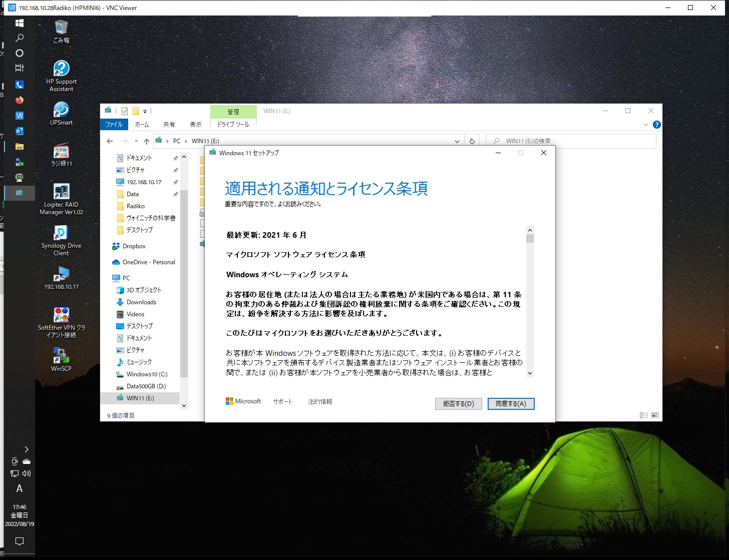Go back in Explorer navigation
Viewport: 729px width, 560px height.
[x=110, y=141]
